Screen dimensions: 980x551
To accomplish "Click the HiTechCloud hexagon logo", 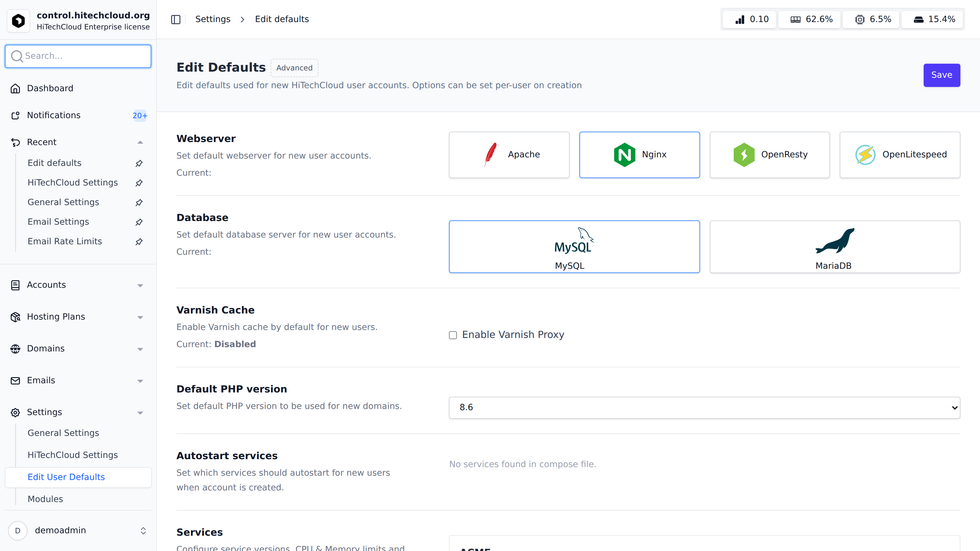I will coord(18,21).
